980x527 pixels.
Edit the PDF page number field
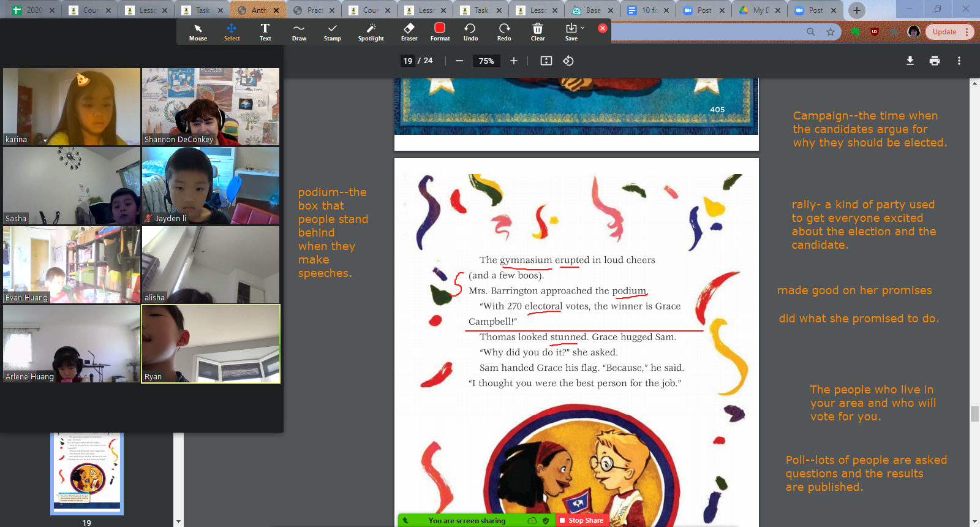(x=408, y=61)
